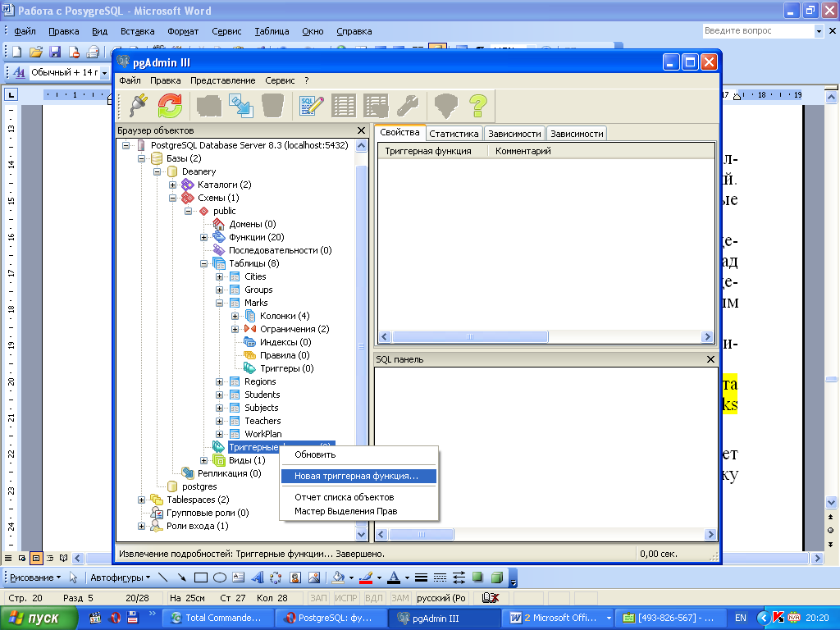Viewport: 840px width, 630px height.
Task: Click the object properties toolbar icon
Action: point(240,105)
